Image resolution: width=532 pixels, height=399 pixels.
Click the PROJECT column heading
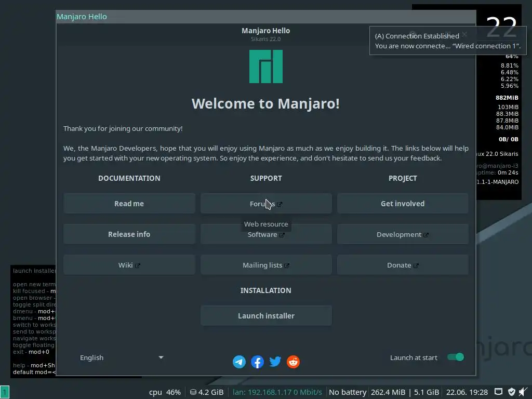point(403,178)
